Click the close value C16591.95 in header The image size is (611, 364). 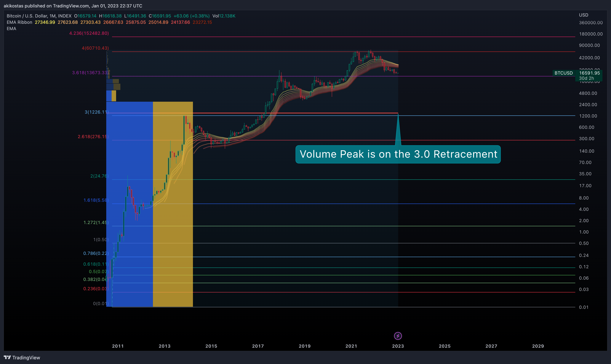coord(160,16)
